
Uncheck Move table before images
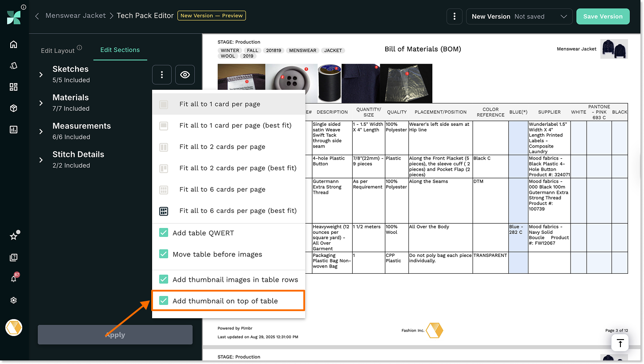click(x=164, y=254)
